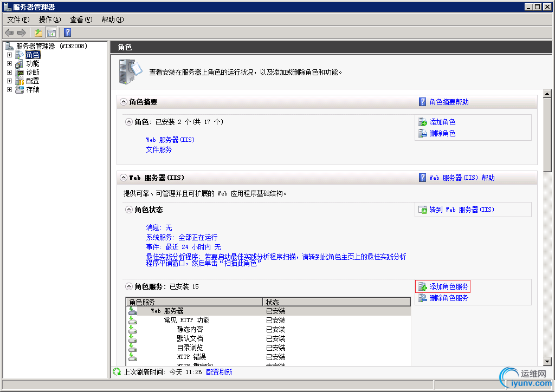The image size is (555, 392).
Task: Open the Help question mark toolbar icon
Action: [68, 33]
